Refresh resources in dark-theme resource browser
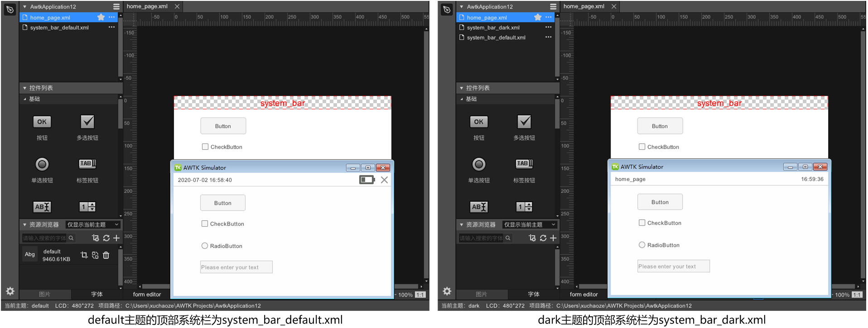This screenshot has width=868, height=328. [x=543, y=238]
